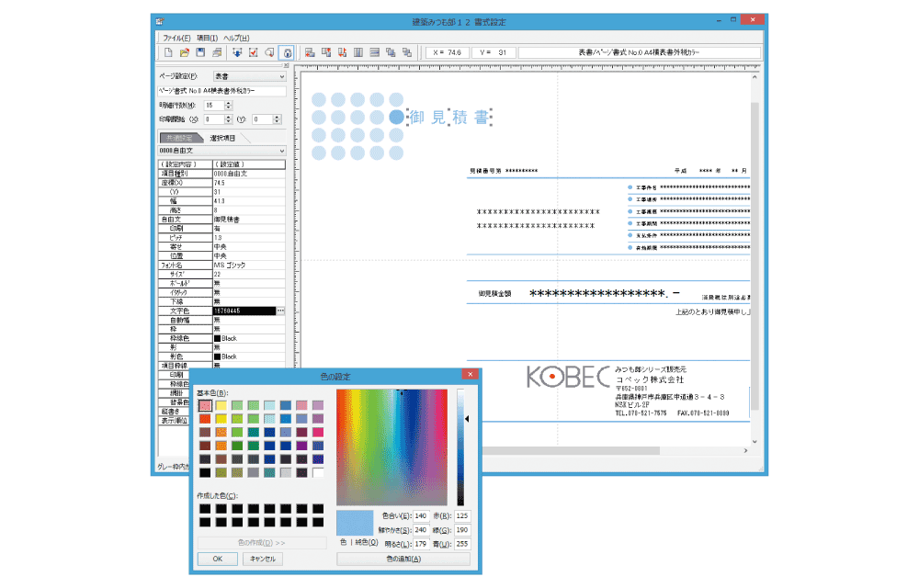Click the 明るさ(L) value field 179
Image resolution: width=919 pixels, height=588 pixels.
421,544
